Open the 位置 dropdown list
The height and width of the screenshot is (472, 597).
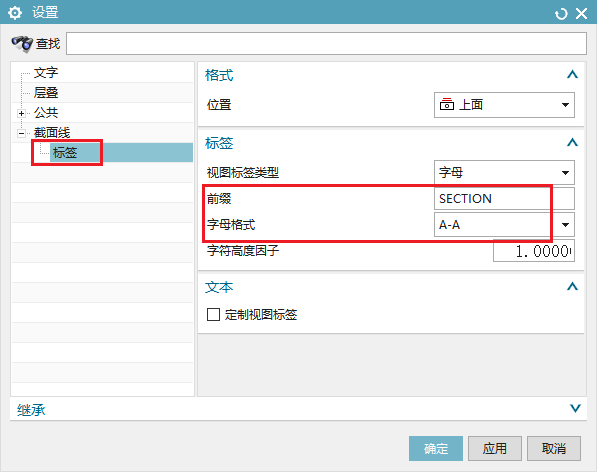(504, 105)
